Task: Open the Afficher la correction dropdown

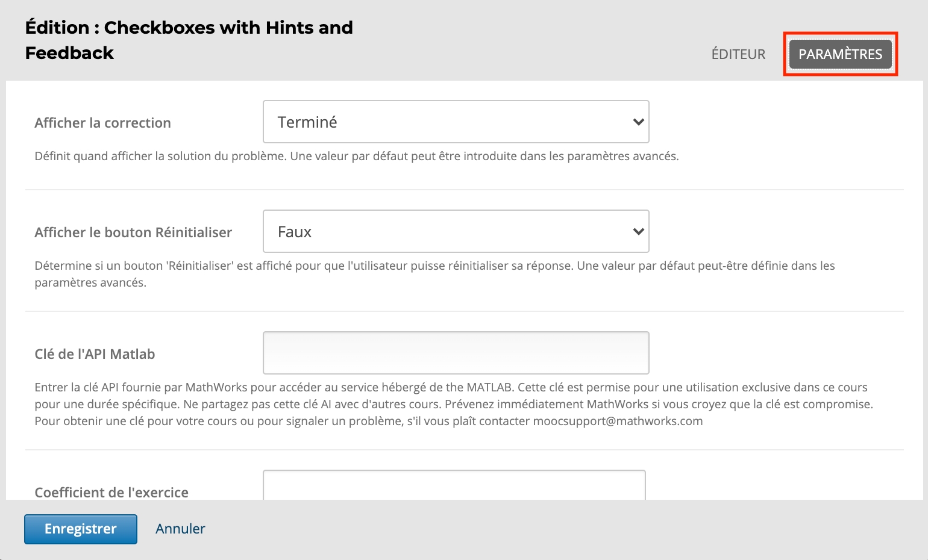Action: (456, 122)
